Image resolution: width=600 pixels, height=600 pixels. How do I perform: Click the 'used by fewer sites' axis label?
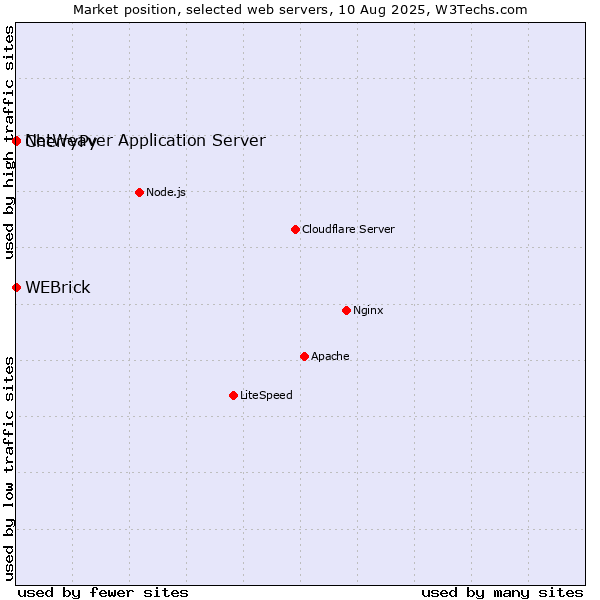(103, 592)
